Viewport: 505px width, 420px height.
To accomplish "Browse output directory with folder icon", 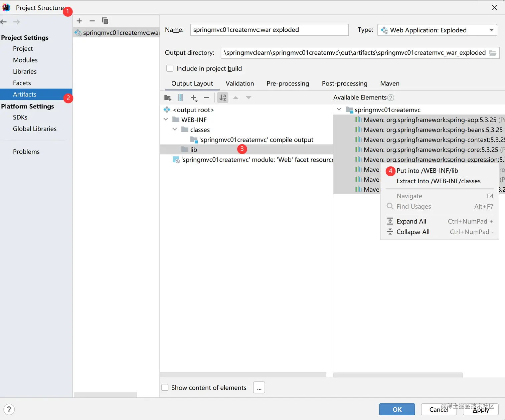I will pyautogui.click(x=493, y=53).
